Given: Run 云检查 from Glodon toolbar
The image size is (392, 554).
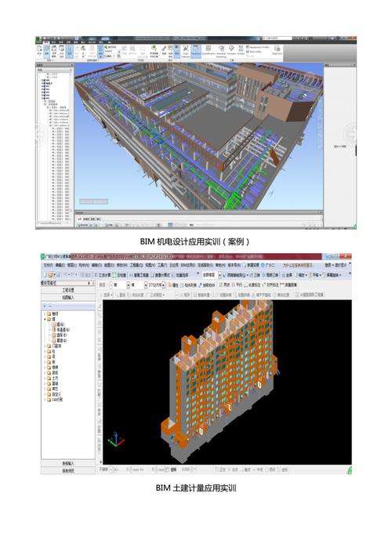Looking at the screenshot, I should click(x=119, y=275).
